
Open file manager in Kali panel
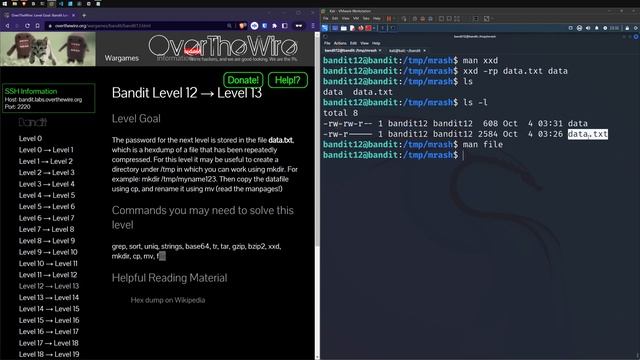(344, 28)
